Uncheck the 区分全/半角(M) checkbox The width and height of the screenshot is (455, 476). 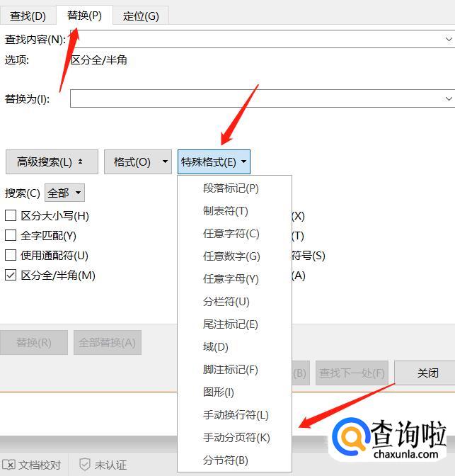11,276
